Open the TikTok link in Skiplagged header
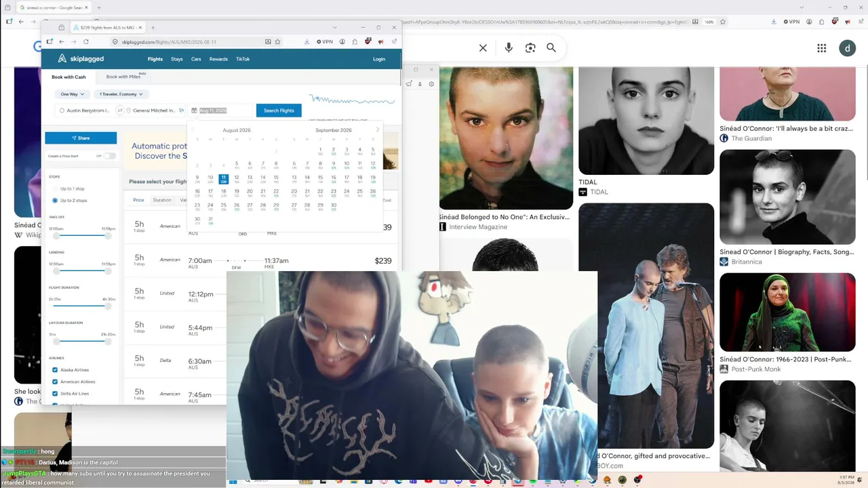 point(243,59)
